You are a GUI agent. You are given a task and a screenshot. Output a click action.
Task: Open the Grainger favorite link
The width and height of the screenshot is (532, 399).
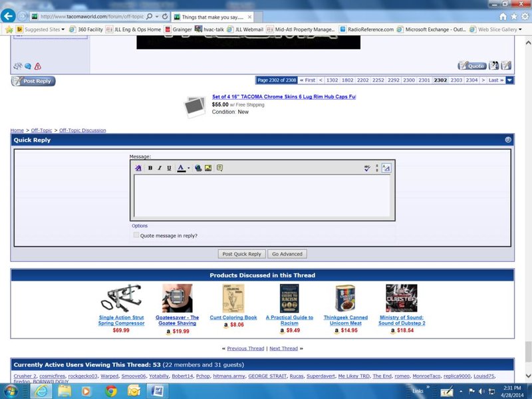[x=178, y=29]
